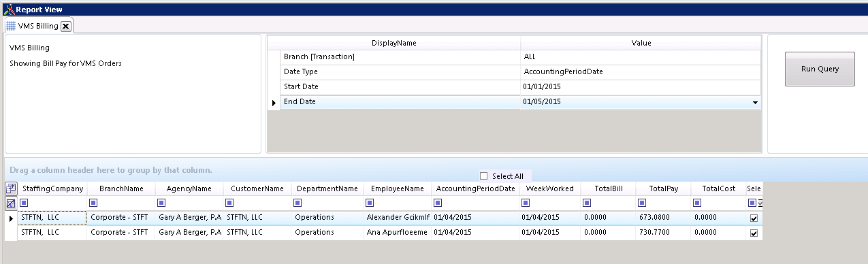Edit the AccountingPeriodDate value cell

click(641, 72)
